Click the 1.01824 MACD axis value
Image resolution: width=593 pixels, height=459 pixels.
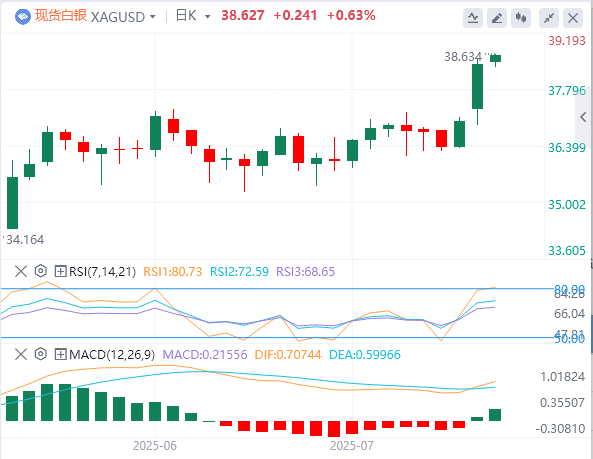click(x=563, y=377)
